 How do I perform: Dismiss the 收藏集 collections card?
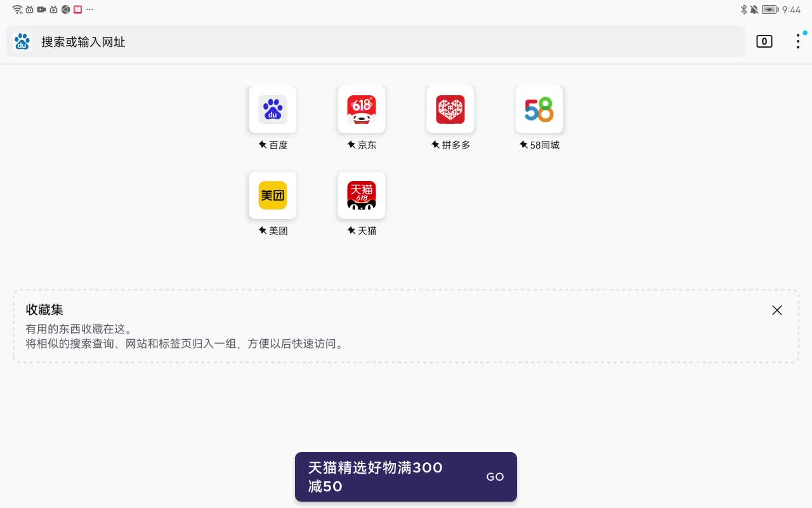(x=777, y=311)
